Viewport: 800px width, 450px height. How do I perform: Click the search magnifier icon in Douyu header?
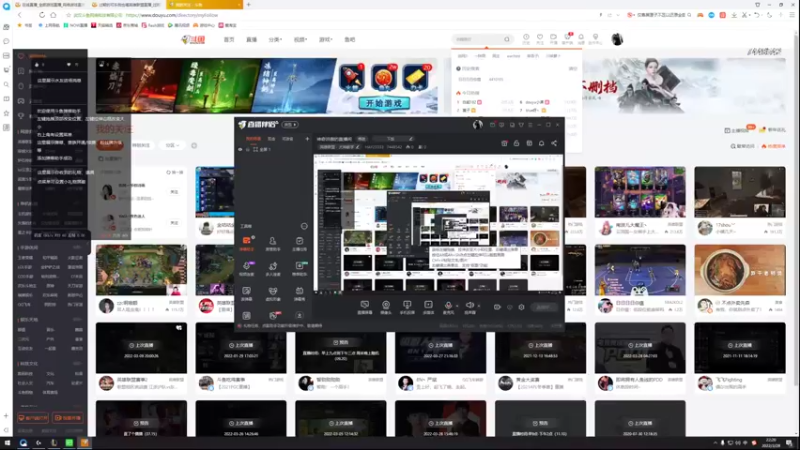(x=507, y=39)
